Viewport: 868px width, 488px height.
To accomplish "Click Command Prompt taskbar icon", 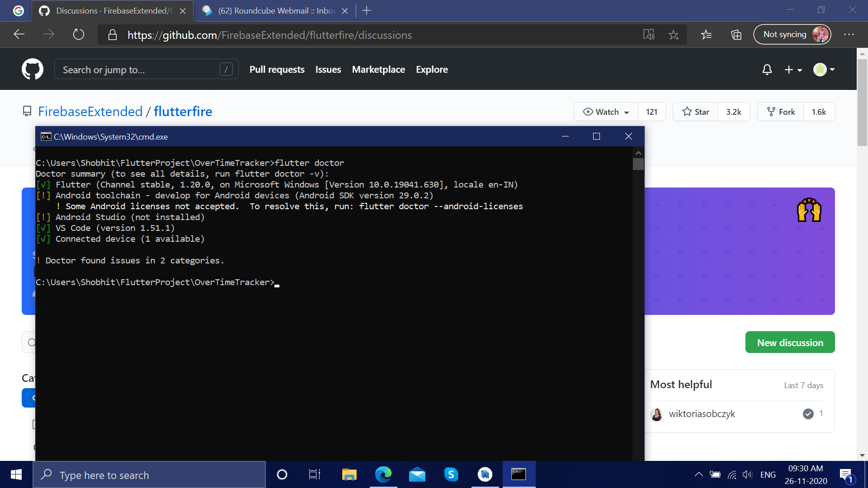I will tap(519, 474).
